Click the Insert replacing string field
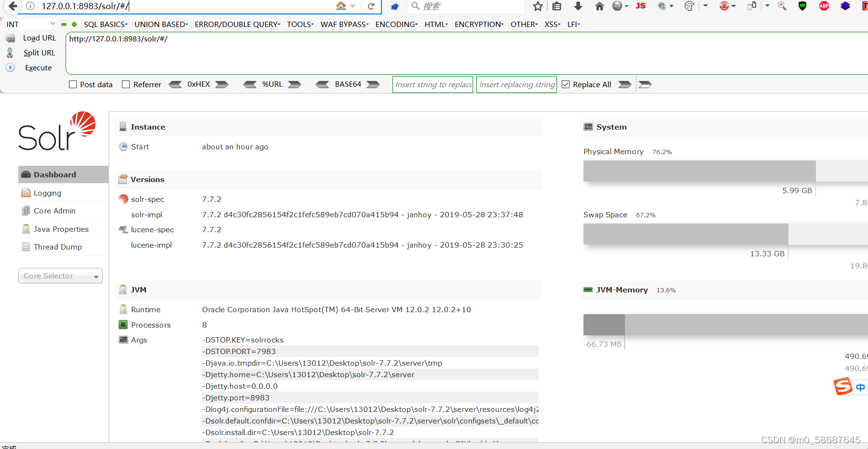Viewport: 868px width, 449px height. point(516,84)
